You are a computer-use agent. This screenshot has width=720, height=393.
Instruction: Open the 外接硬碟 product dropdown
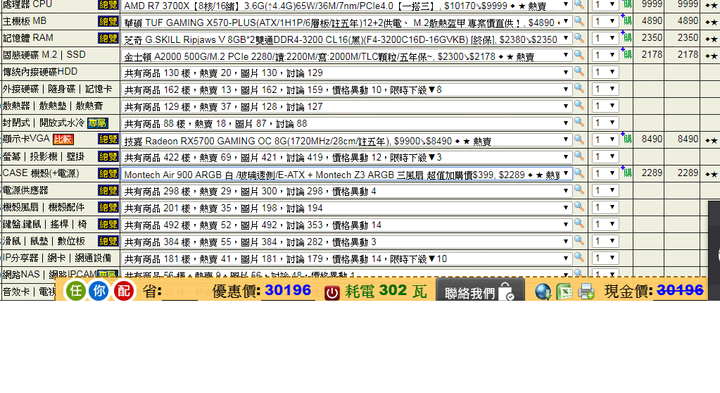346,90
